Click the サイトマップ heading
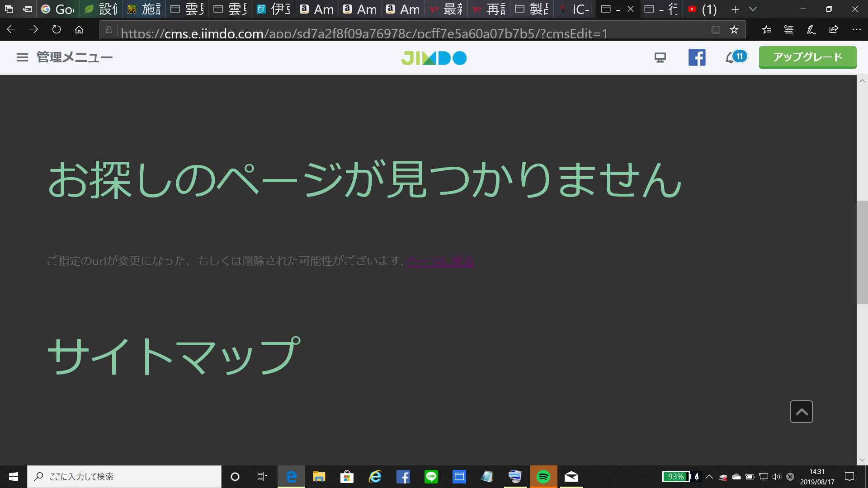The image size is (868, 488). point(174,356)
